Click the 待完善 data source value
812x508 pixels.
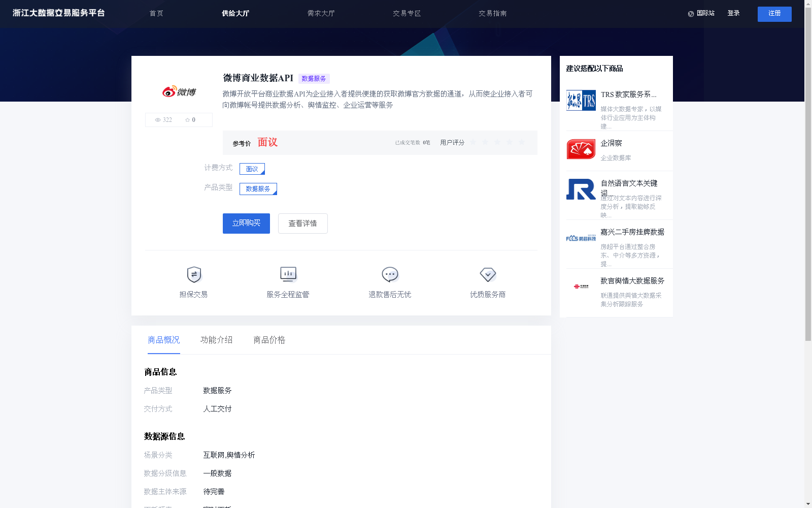tap(214, 492)
